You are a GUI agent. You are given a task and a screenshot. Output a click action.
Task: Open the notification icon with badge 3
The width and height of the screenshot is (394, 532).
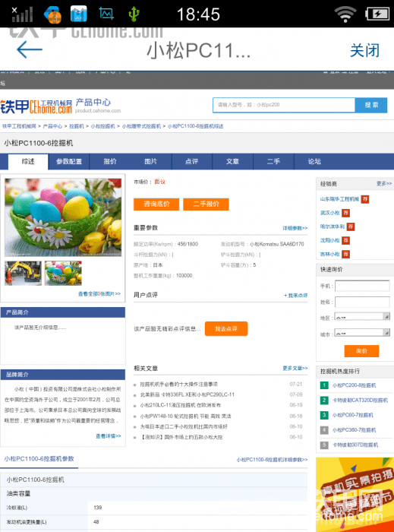[x=52, y=14]
